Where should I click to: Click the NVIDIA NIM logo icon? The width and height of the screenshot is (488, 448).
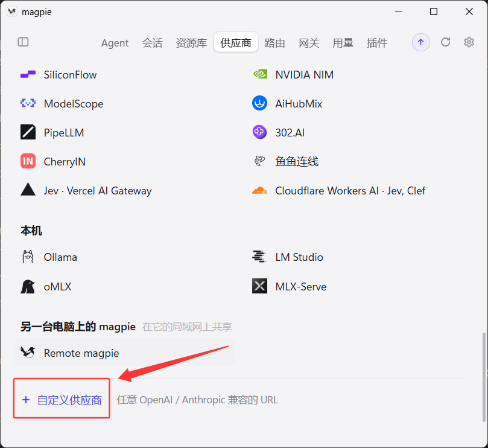click(x=260, y=74)
